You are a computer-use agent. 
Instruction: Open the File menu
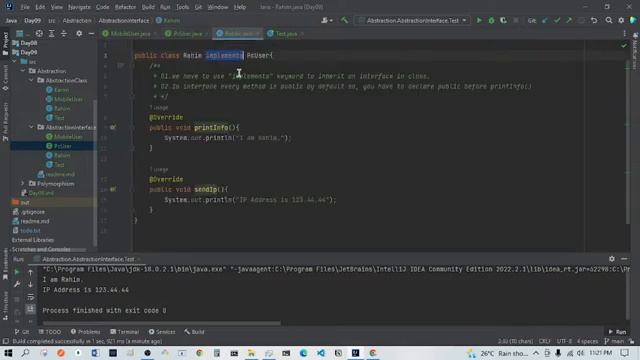(x=25, y=7)
